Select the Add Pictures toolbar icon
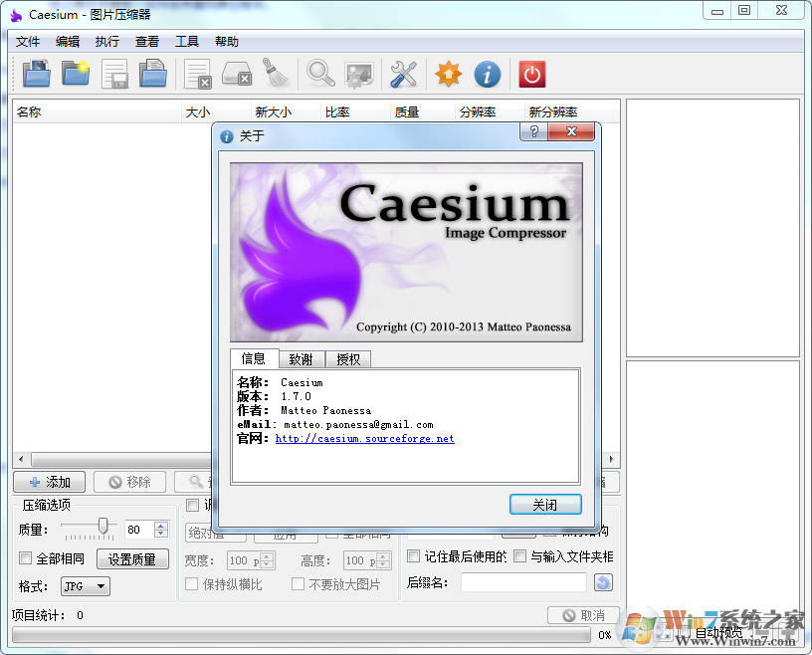The image size is (812, 655). click(x=36, y=74)
